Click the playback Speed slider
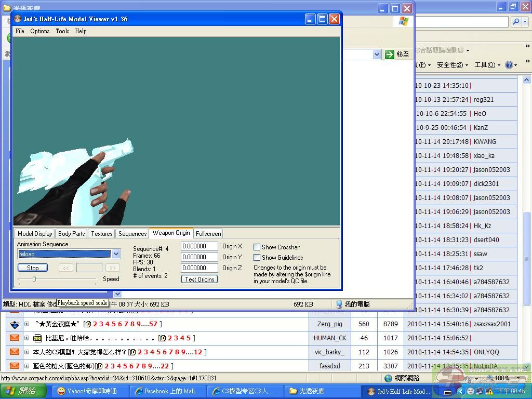 click(x=57, y=279)
